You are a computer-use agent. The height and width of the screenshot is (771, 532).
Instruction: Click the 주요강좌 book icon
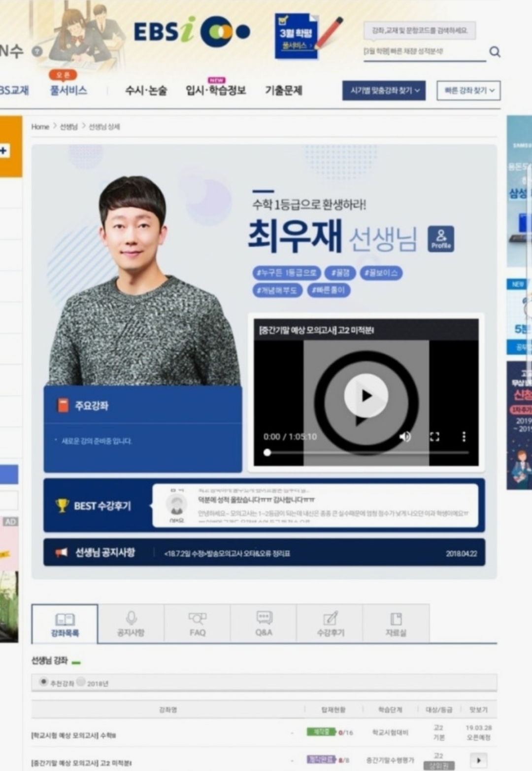point(63,405)
